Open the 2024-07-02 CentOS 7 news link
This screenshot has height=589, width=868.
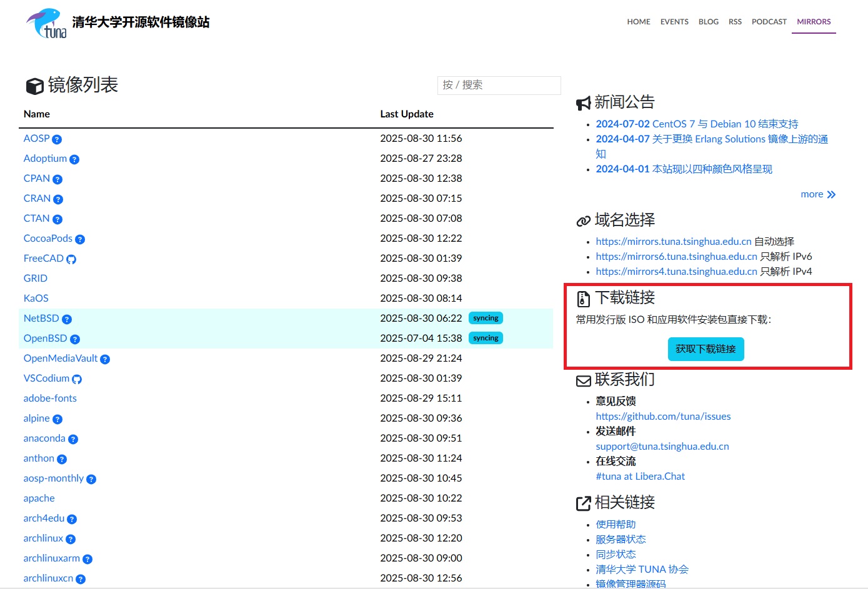[x=697, y=124]
